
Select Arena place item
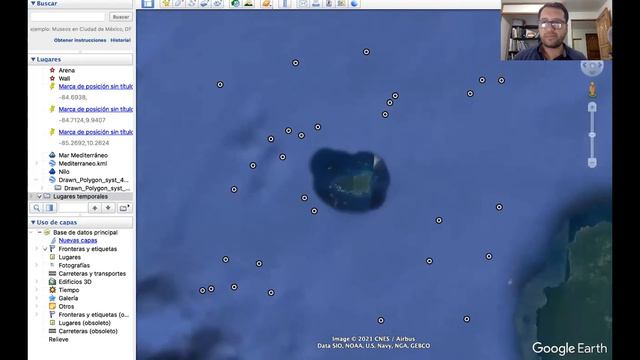pos(67,70)
